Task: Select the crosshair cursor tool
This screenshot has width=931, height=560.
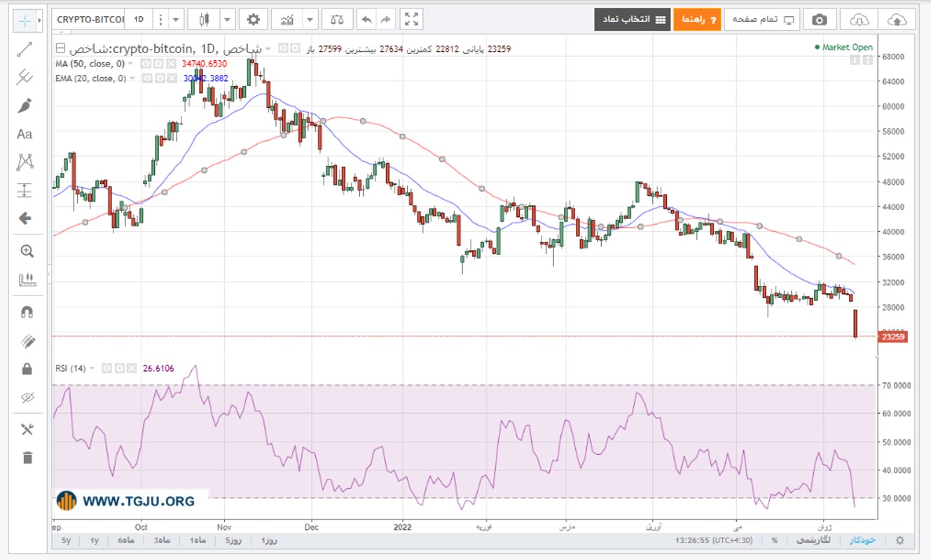Action: pos(25,20)
